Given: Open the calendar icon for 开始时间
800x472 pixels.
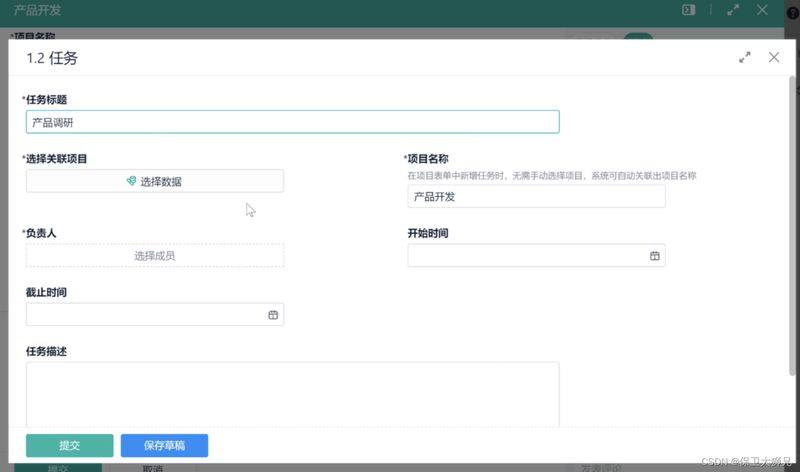Looking at the screenshot, I should coord(655,256).
